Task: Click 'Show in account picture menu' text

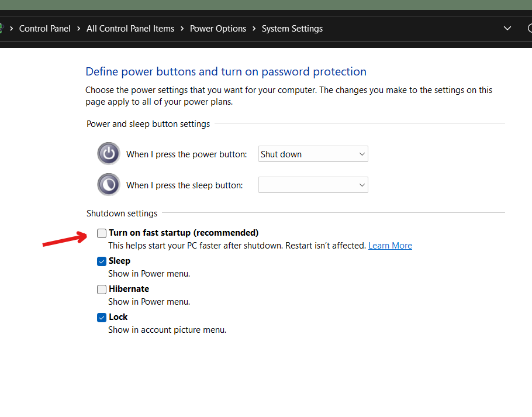Action: pyautogui.click(x=167, y=330)
